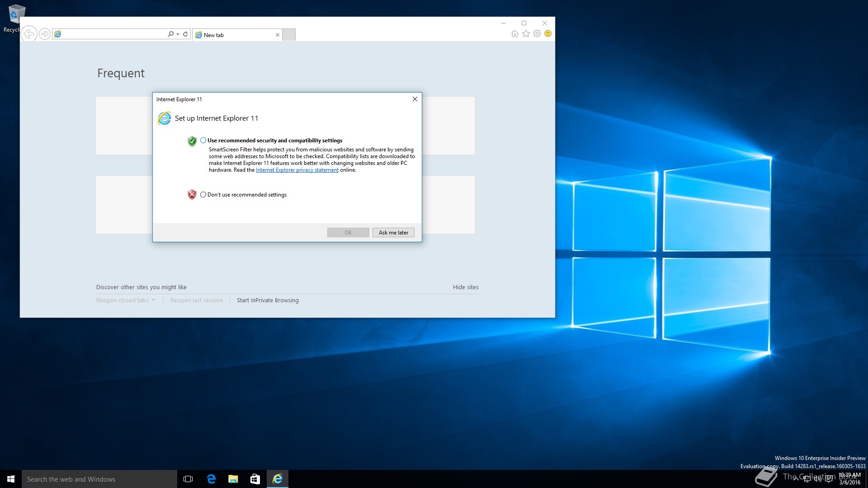Click the search magnifier in address bar

170,34
